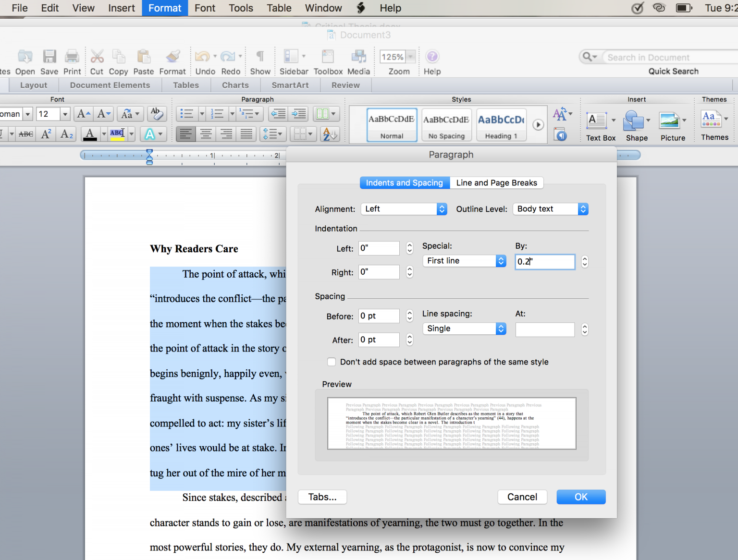
Task: Insert a Text Box from ribbon
Action: click(x=597, y=121)
